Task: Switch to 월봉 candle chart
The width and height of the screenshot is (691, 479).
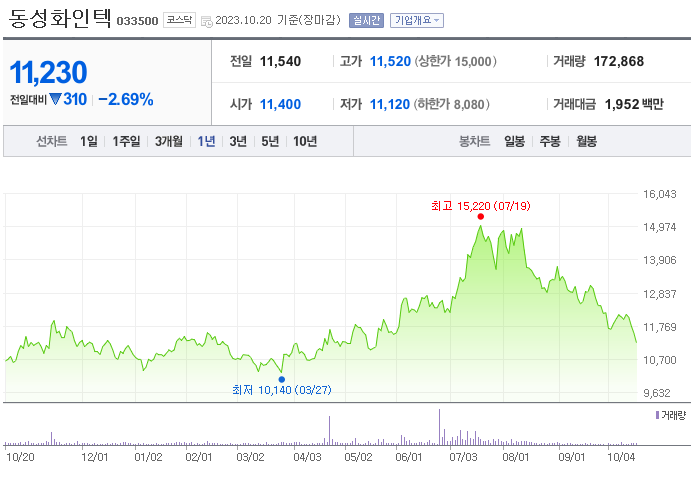Action: (x=587, y=141)
